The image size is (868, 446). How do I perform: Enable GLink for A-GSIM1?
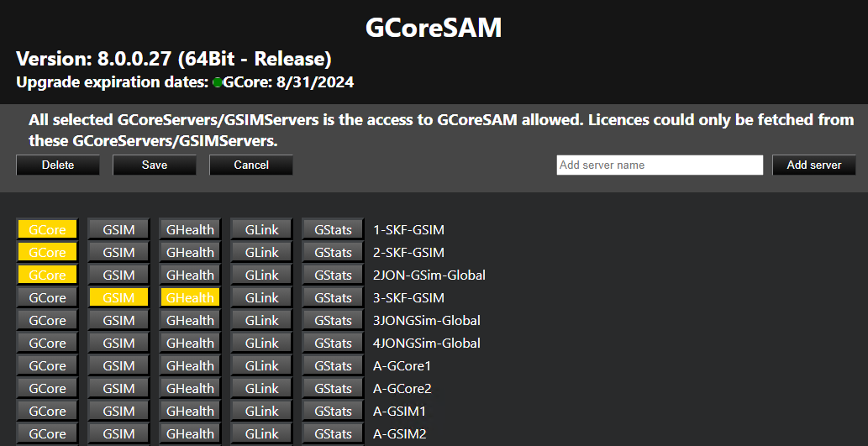pyautogui.click(x=261, y=411)
